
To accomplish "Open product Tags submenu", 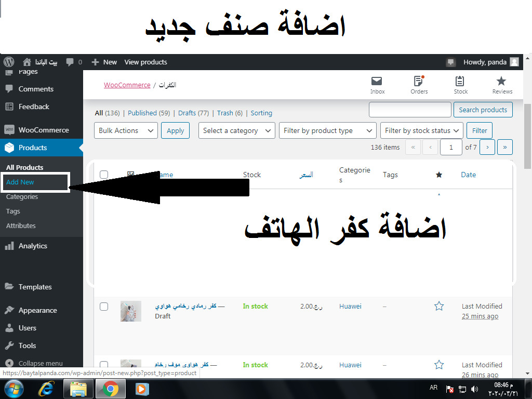I will coord(13,211).
